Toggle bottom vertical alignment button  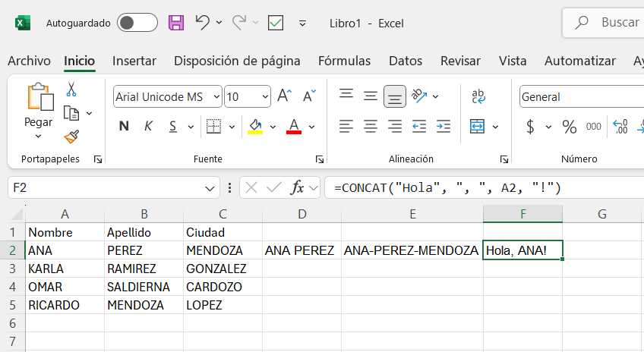(395, 96)
